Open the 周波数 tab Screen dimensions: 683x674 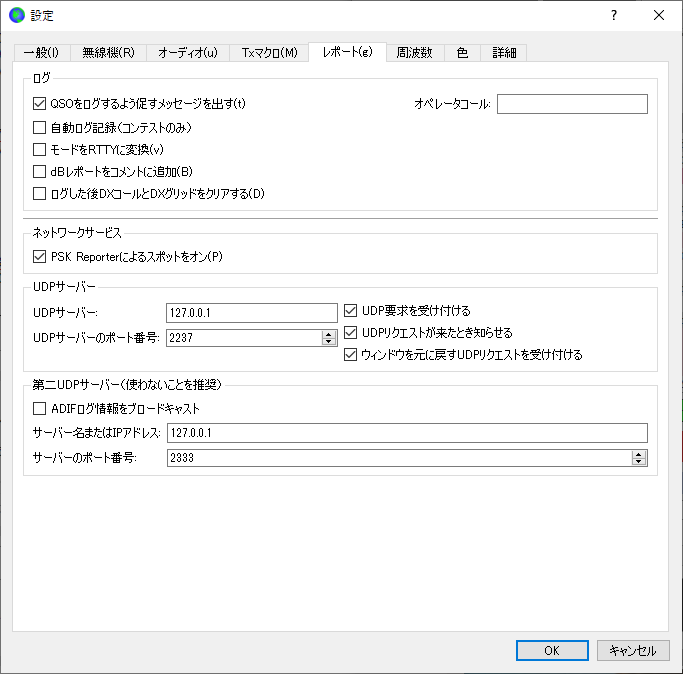(x=414, y=53)
